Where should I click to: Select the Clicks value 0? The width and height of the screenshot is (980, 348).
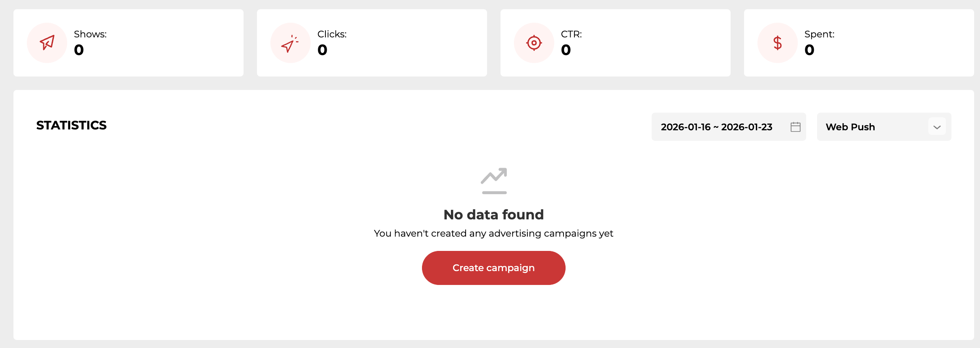click(x=322, y=50)
